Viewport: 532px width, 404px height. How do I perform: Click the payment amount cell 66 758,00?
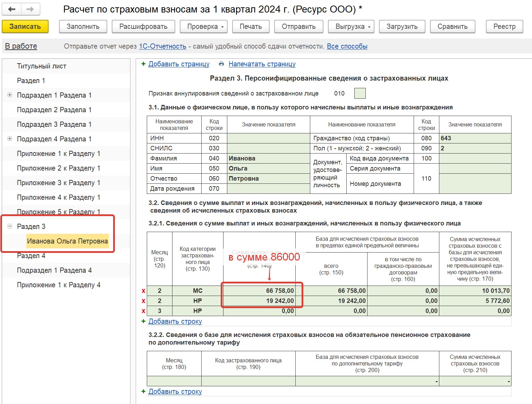(x=259, y=291)
